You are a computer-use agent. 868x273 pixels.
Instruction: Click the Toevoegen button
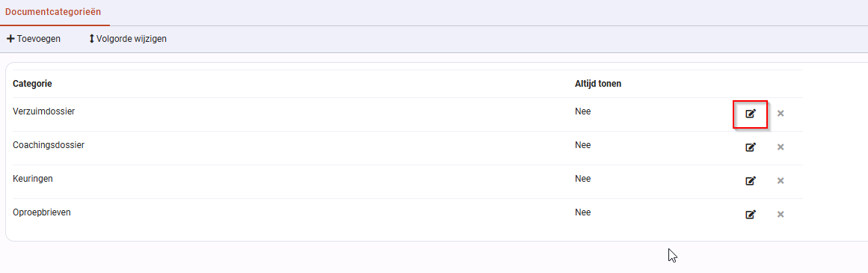(x=33, y=39)
